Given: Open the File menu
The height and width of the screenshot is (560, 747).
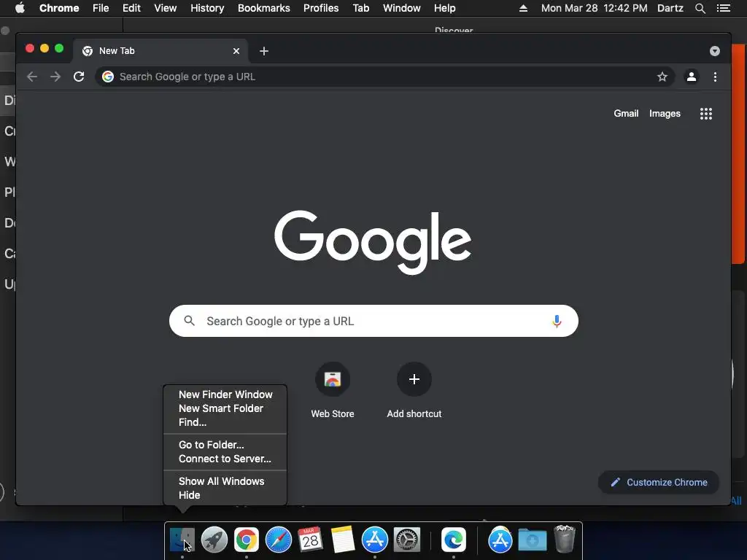Looking at the screenshot, I should (x=101, y=8).
